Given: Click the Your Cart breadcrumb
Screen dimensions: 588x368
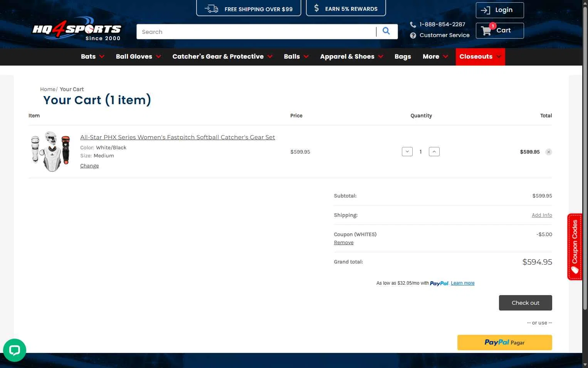Looking at the screenshot, I should click(72, 89).
